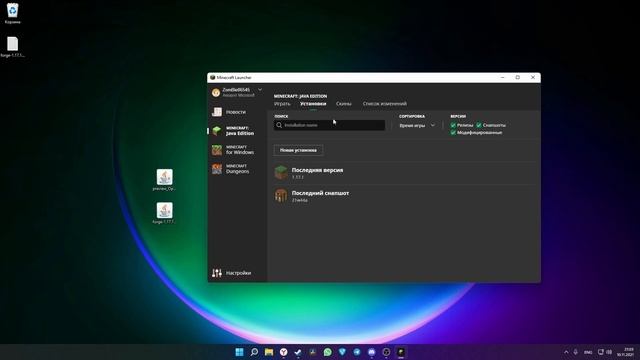The width and height of the screenshot is (640, 360).
Task: Open Yandex Browser from taskbar
Action: 284,352
